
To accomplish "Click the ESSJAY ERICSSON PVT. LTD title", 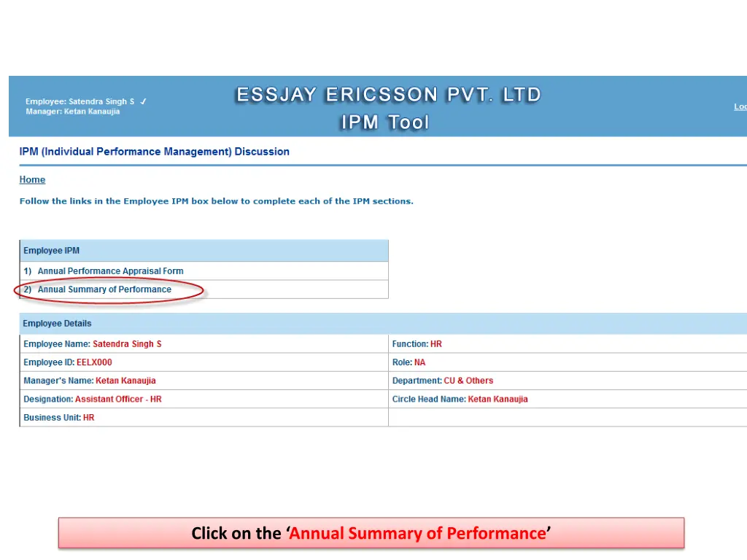I will point(387,95).
